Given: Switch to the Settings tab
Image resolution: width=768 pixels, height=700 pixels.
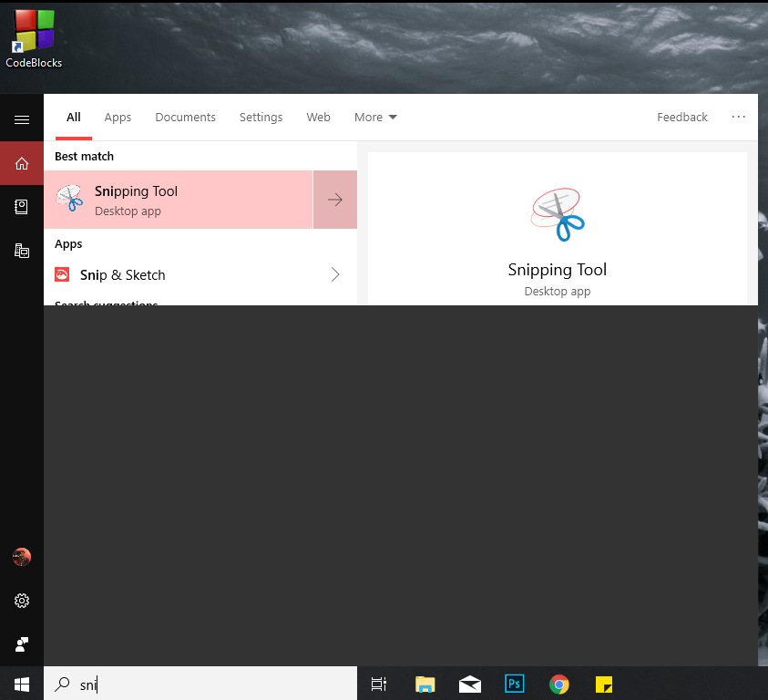Looking at the screenshot, I should tap(261, 118).
